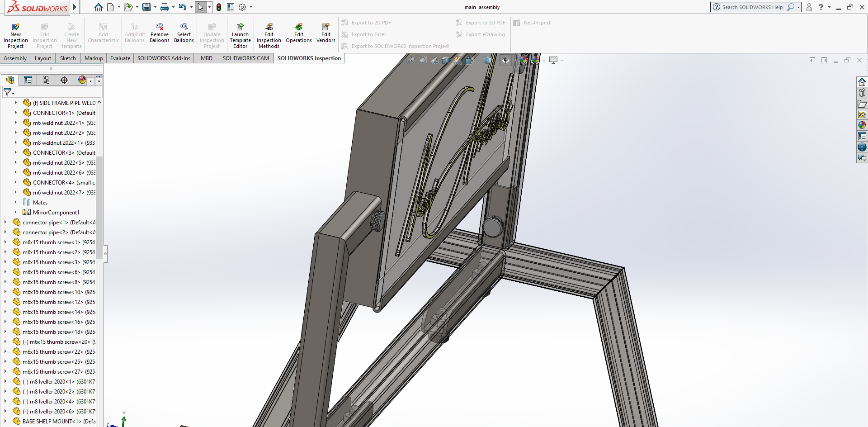This screenshot has width=868, height=427.
Task: Open Undo history dropdown arrow
Action: pyautogui.click(x=191, y=7)
